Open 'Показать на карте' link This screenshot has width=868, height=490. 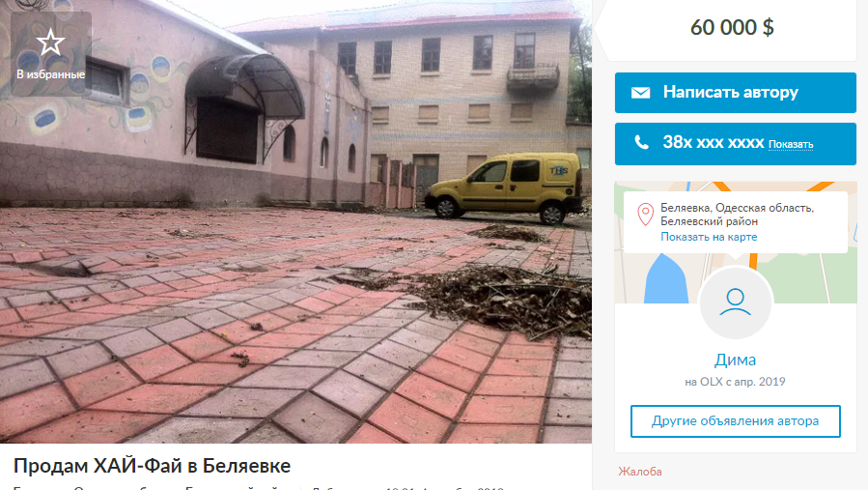coord(709,237)
